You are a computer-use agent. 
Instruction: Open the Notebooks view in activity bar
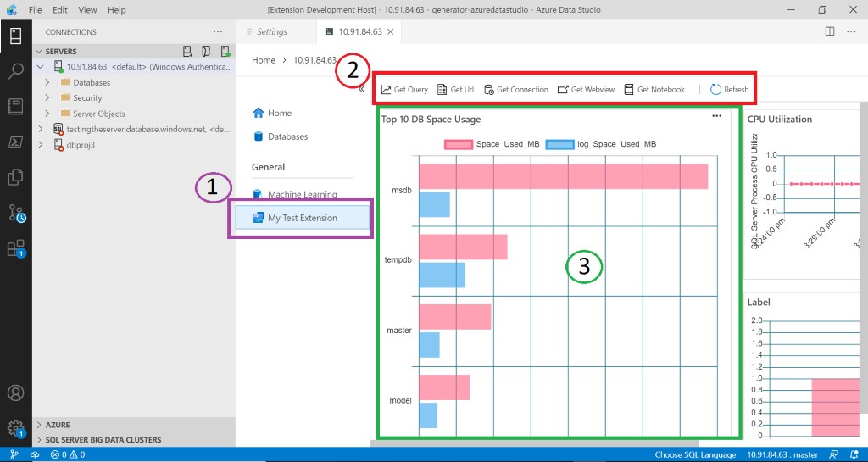15,106
